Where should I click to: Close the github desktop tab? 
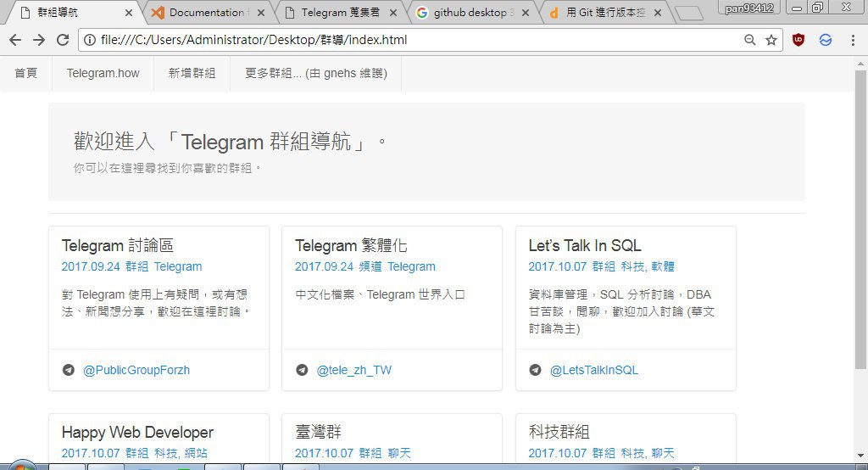coord(526,12)
